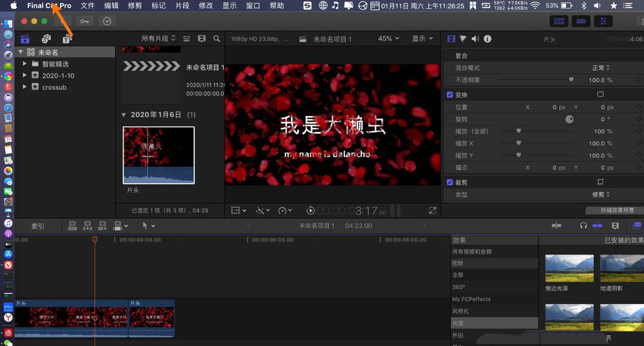Open the Photos and Audio sidebar icon
This screenshot has width=644, height=346.
[x=46, y=39]
